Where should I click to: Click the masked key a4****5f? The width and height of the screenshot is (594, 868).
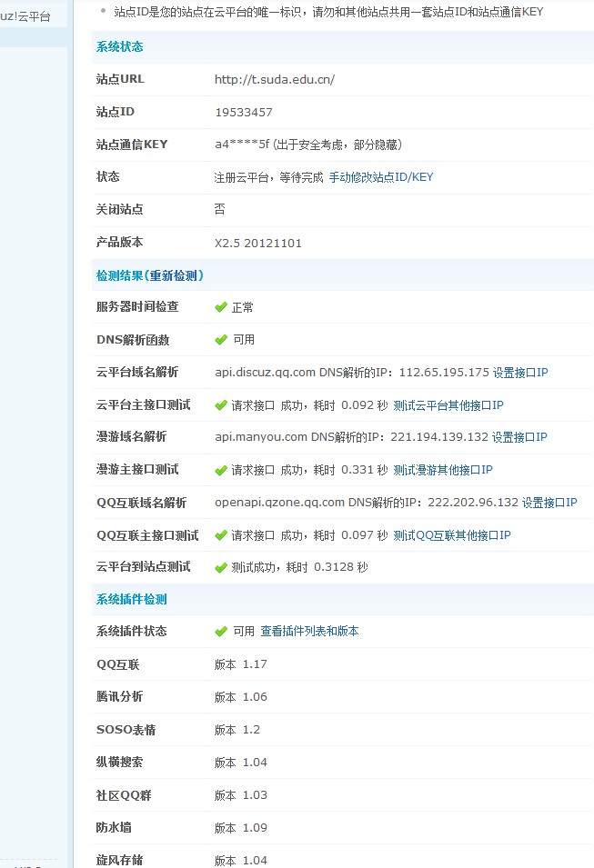click(x=242, y=145)
